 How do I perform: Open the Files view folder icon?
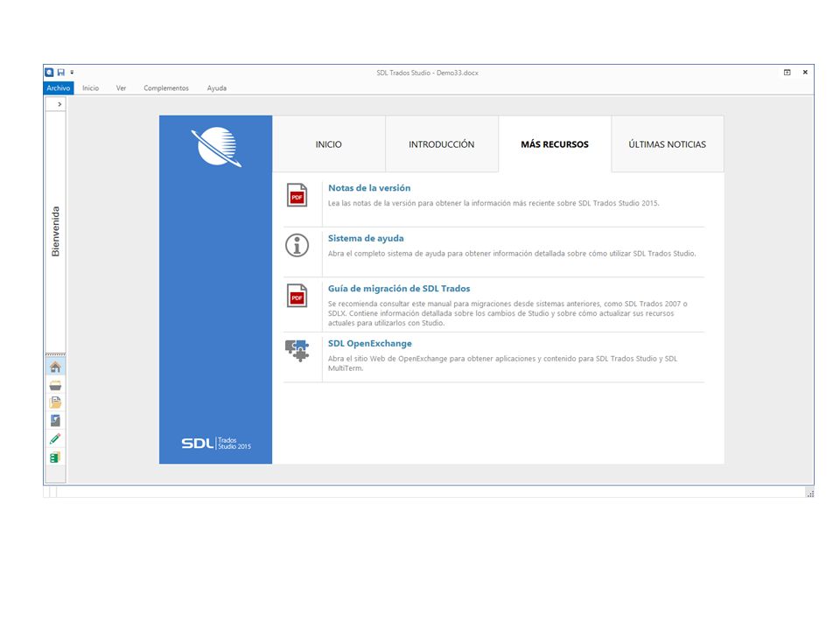(55, 402)
